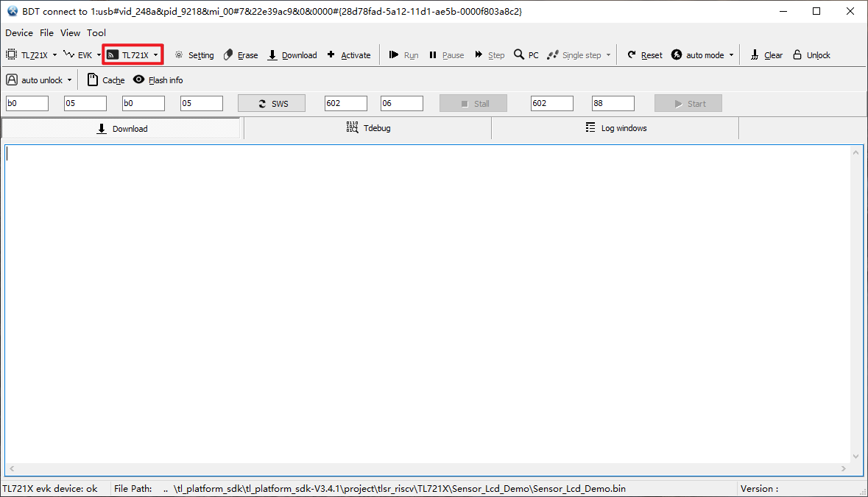Open the Cache tool
The width and height of the screenshot is (868, 497).
click(x=93, y=80)
